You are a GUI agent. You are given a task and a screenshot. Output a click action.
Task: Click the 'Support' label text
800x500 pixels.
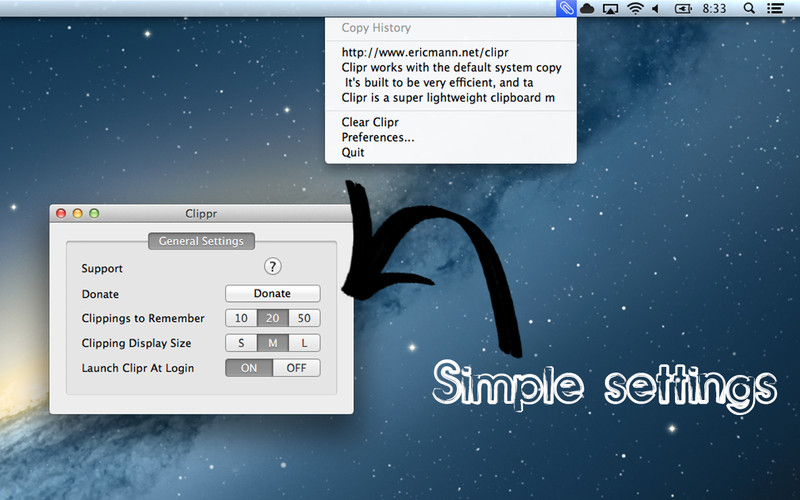tap(102, 269)
